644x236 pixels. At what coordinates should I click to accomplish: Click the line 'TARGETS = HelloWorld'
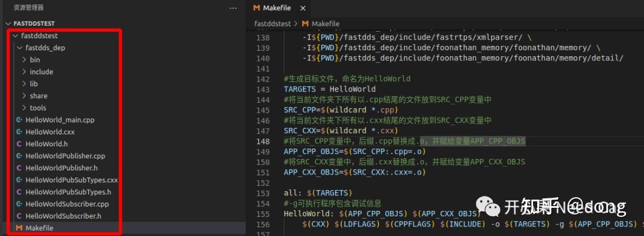coord(329,90)
